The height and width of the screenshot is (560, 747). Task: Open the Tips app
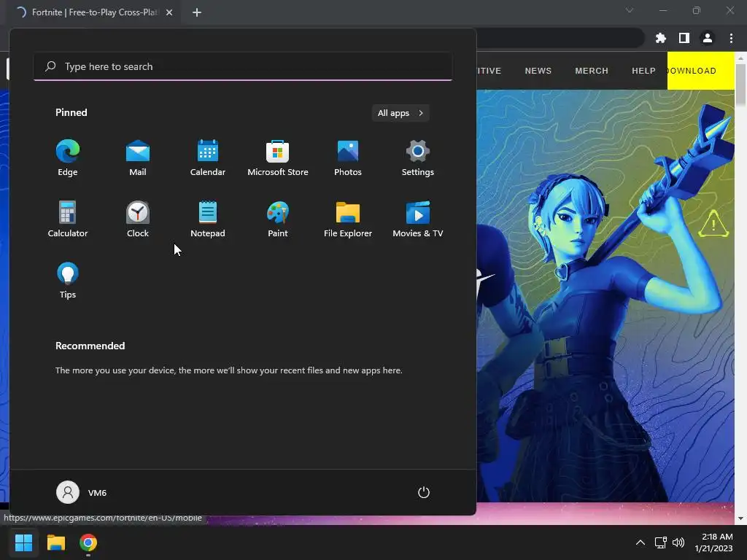[68, 281]
